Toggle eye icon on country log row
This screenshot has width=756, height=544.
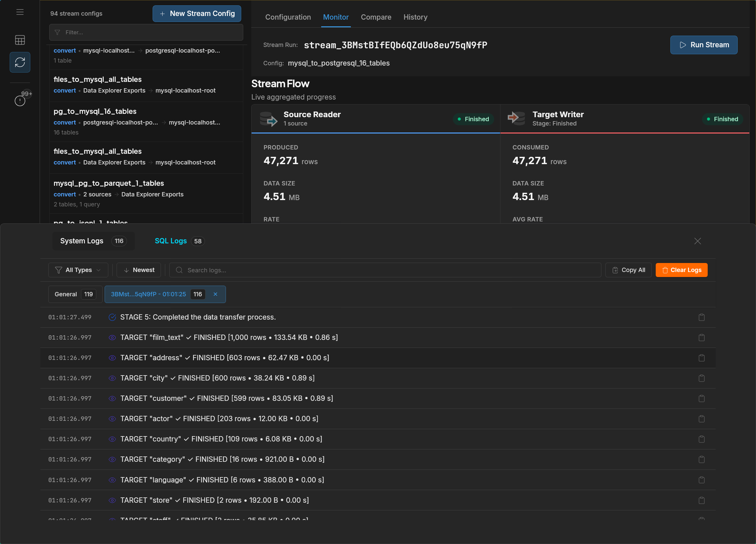click(112, 439)
